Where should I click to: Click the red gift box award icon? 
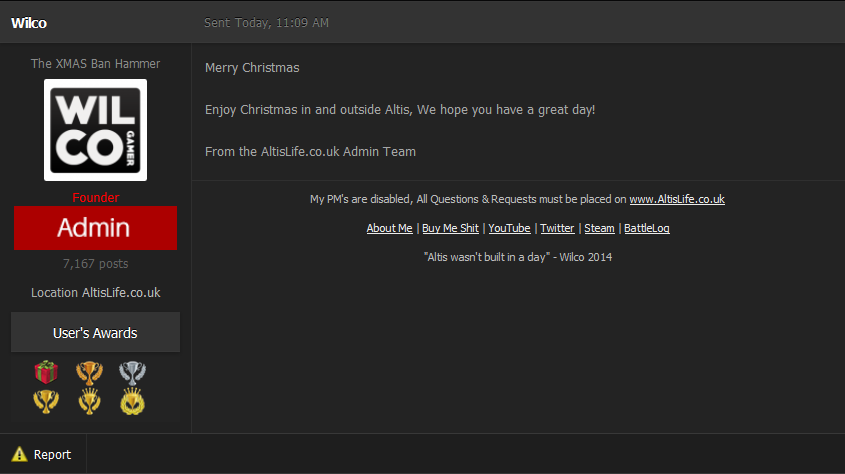coord(46,373)
